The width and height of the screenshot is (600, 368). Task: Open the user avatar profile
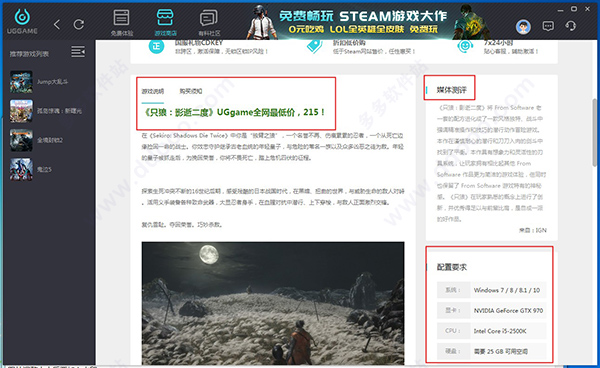(523, 26)
